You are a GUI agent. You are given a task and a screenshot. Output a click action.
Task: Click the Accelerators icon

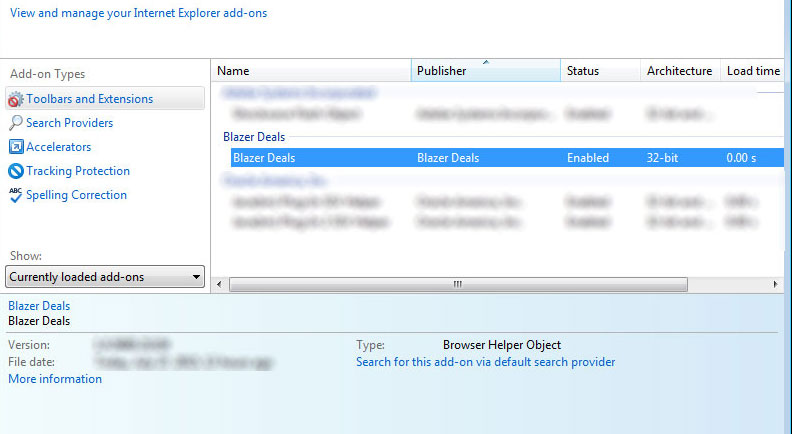pos(15,147)
